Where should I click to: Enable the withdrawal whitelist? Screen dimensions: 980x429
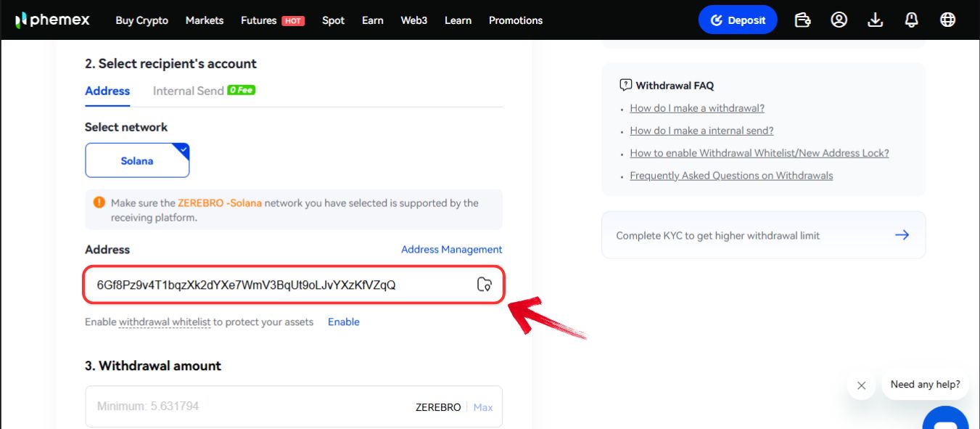tap(344, 322)
